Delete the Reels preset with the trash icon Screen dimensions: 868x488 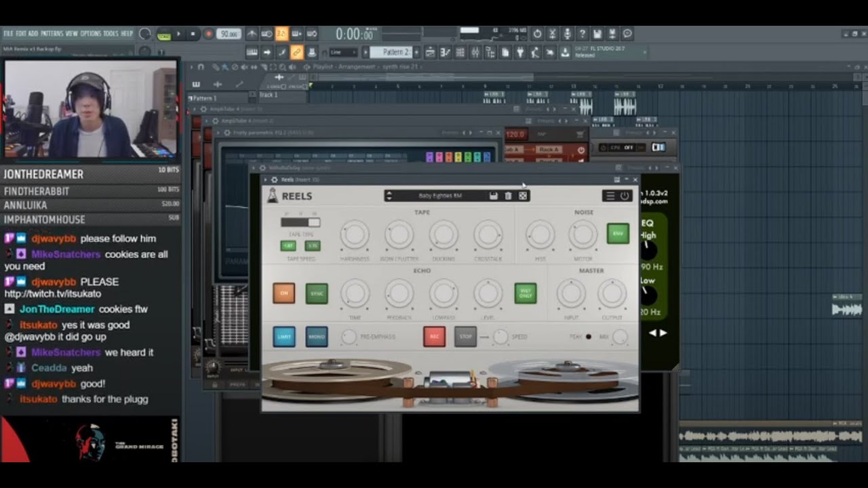coord(508,196)
